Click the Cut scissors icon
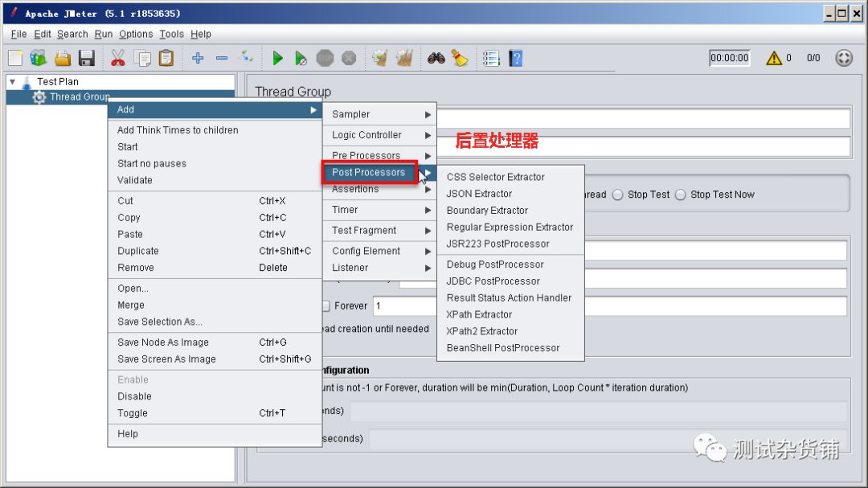 point(118,58)
